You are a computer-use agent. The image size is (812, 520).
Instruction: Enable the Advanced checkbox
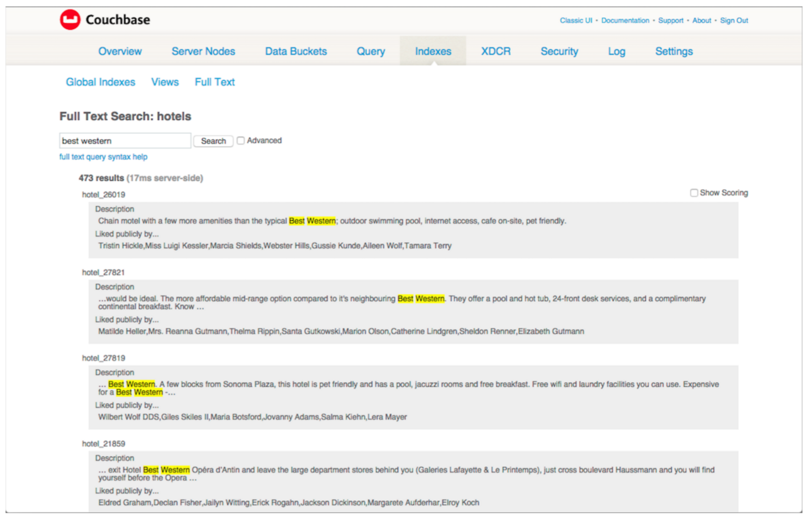pos(241,140)
